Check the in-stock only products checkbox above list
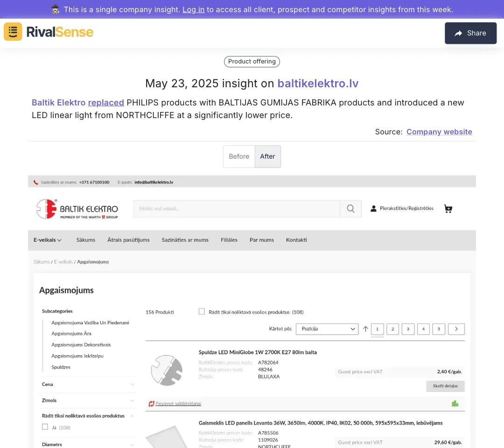The image size is (504, 448). click(202, 311)
